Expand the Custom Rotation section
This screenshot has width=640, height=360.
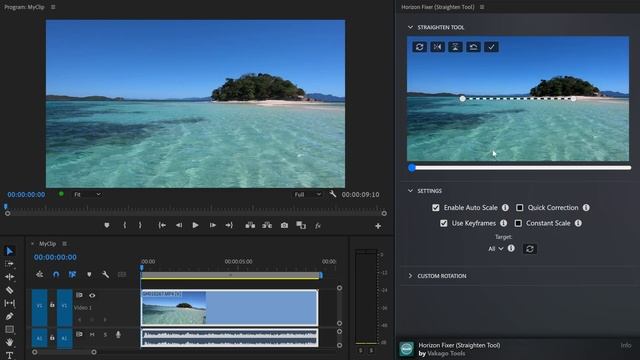(x=410, y=276)
